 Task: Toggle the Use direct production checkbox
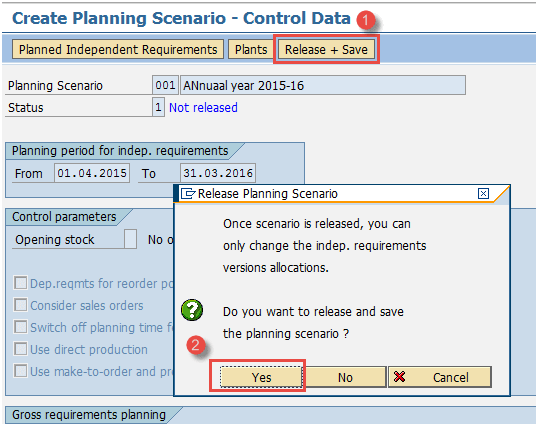point(21,349)
